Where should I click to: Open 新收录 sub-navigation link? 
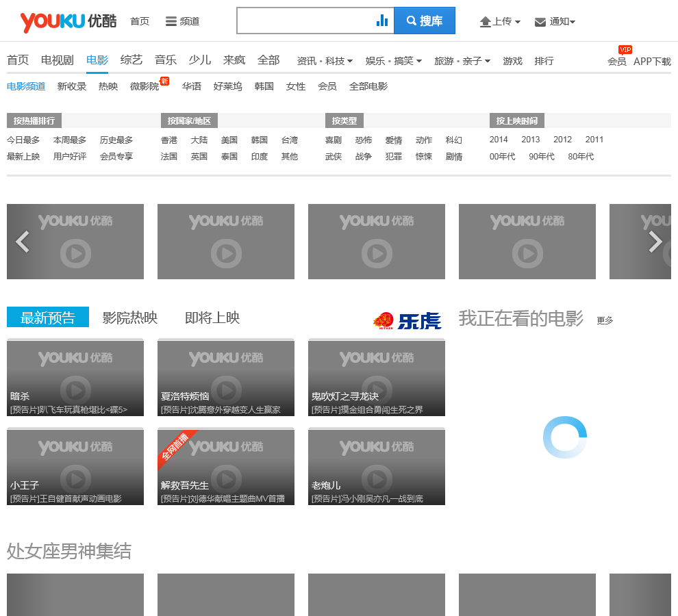(72, 86)
